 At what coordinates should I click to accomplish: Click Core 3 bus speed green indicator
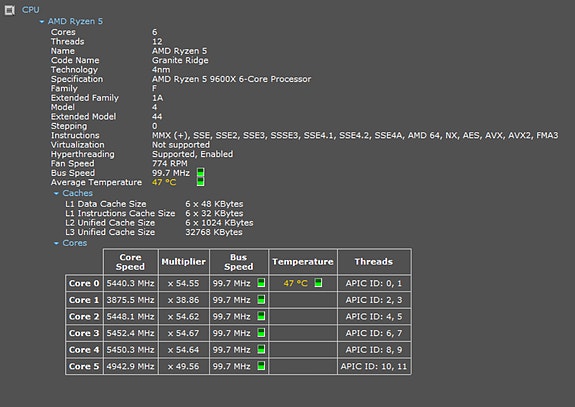pyautogui.click(x=261, y=333)
